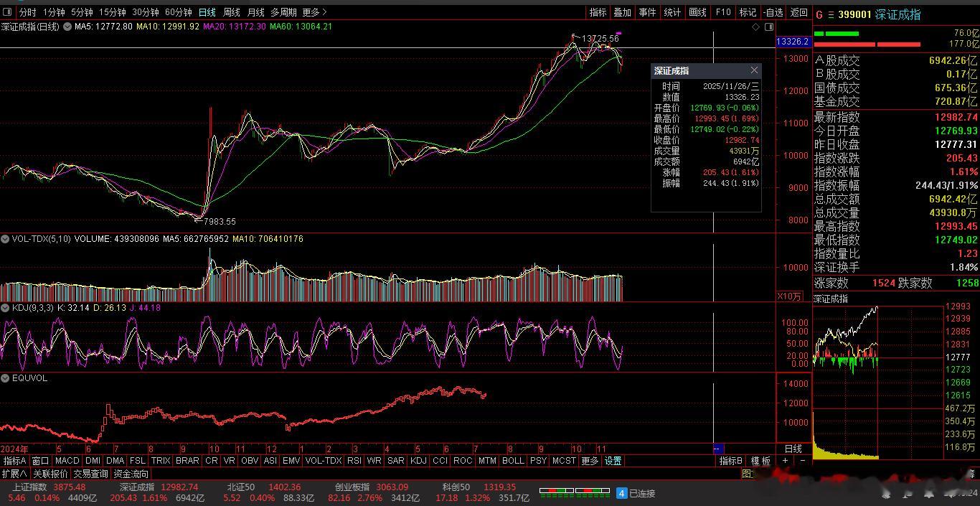
Task: Expand the VOL-TDX indicator dropdown
Action: (x=6, y=239)
